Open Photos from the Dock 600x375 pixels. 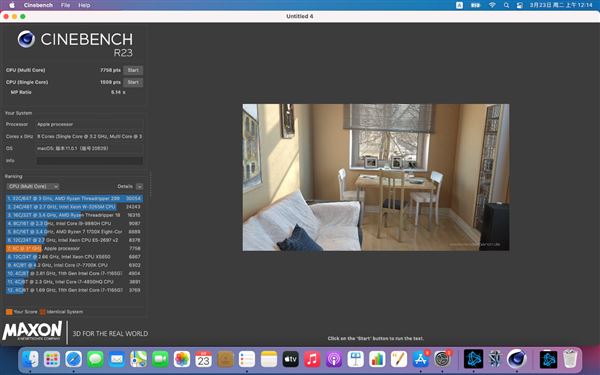tap(182, 359)
